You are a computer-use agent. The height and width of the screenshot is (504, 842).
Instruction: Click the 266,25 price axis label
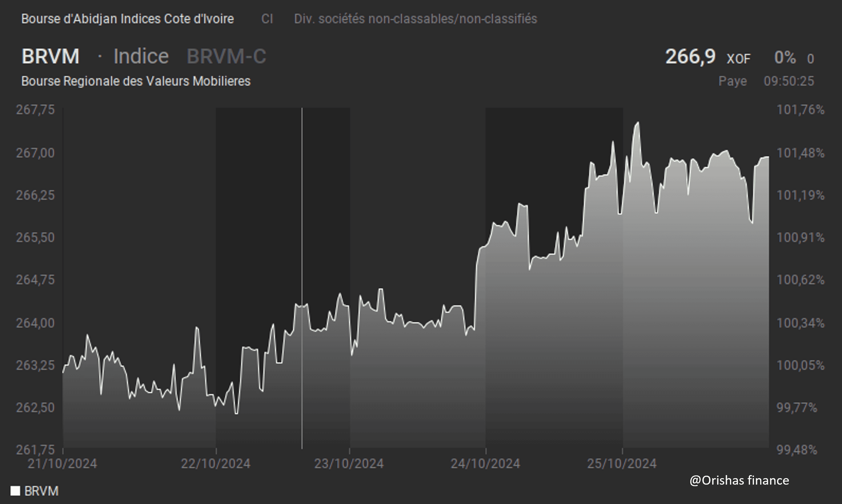[35, 195]
